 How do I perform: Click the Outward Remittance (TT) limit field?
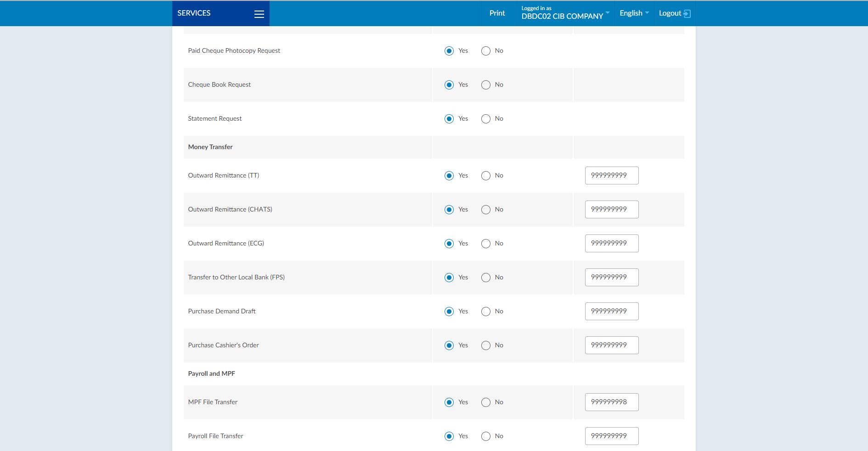pyautogui.click(x=611, y=175)
